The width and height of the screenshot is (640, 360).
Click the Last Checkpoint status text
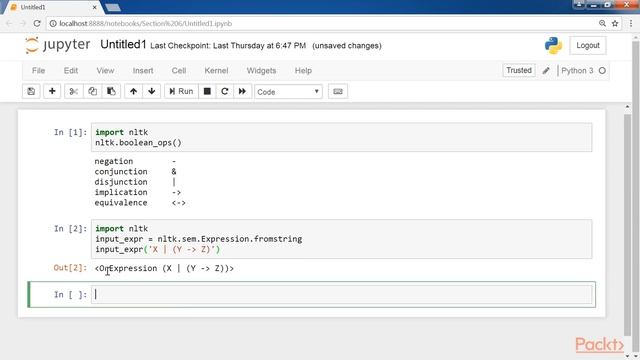228,46
